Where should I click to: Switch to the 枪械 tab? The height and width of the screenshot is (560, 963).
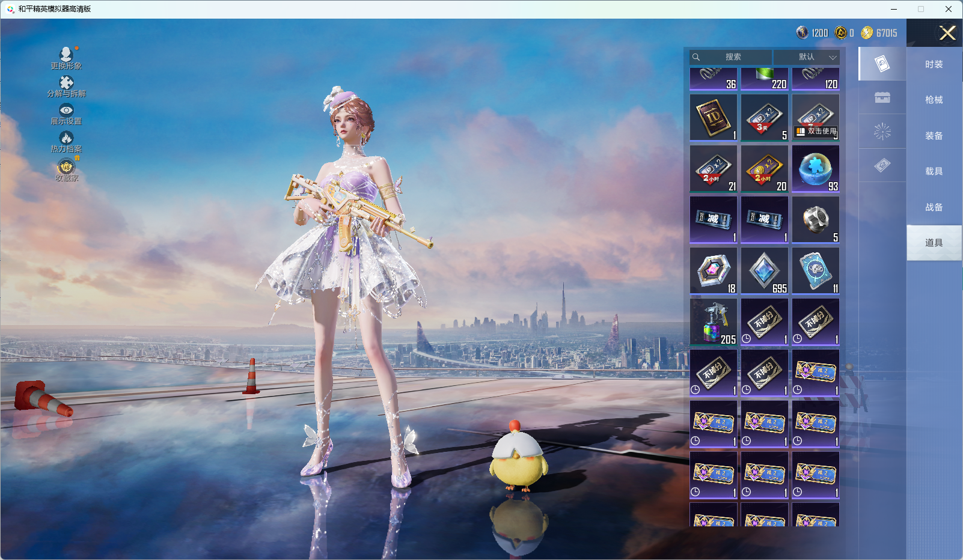tap(934, 100)
